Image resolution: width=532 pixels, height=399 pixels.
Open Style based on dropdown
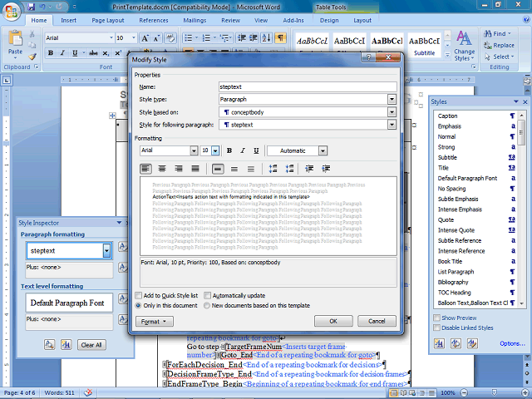392,112
